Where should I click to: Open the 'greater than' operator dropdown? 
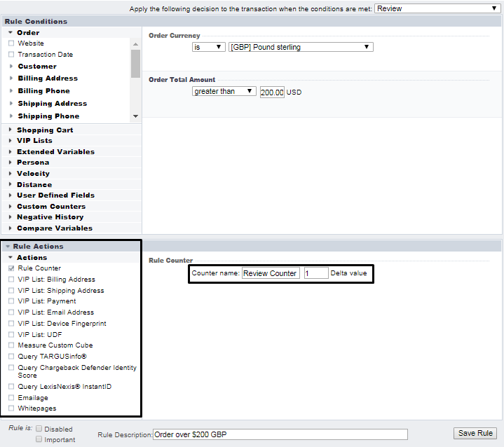pyautogui.click(x=224, y=91)
